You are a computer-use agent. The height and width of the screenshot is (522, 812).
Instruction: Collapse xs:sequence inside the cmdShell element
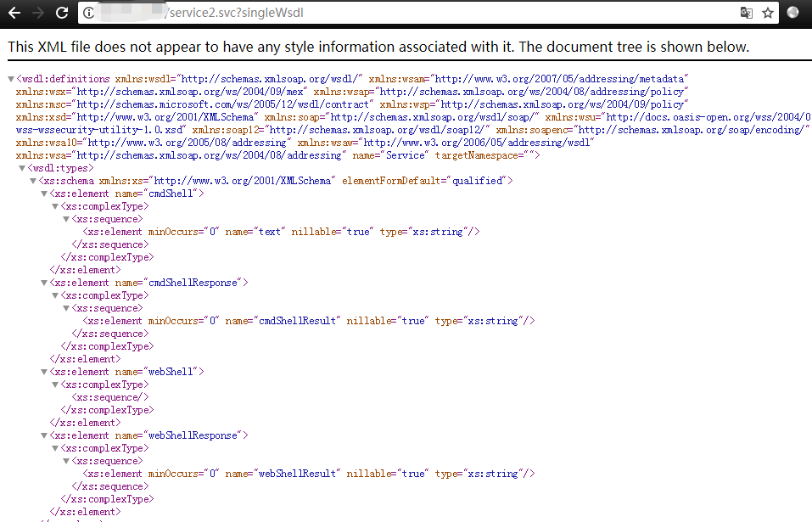pos(66,219)
